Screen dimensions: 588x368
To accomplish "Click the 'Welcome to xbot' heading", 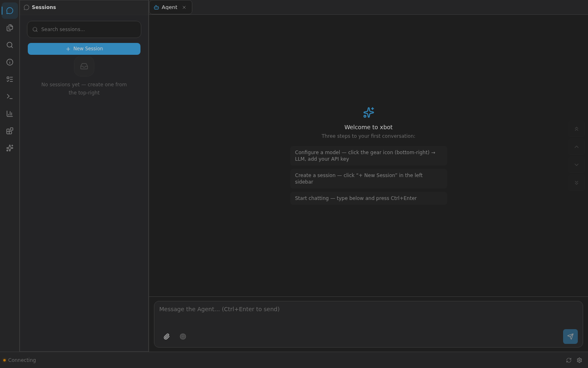I will point(368,127).
